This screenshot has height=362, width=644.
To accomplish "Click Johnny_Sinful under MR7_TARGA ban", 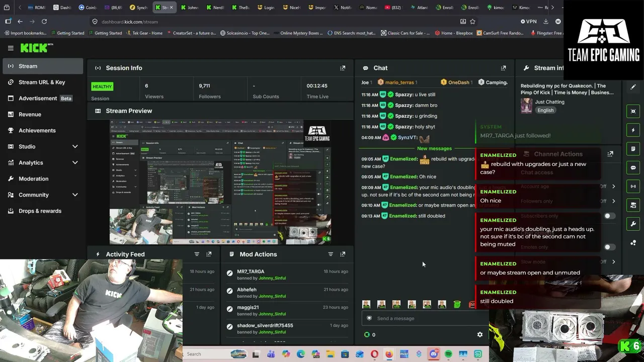I will 272,278.
